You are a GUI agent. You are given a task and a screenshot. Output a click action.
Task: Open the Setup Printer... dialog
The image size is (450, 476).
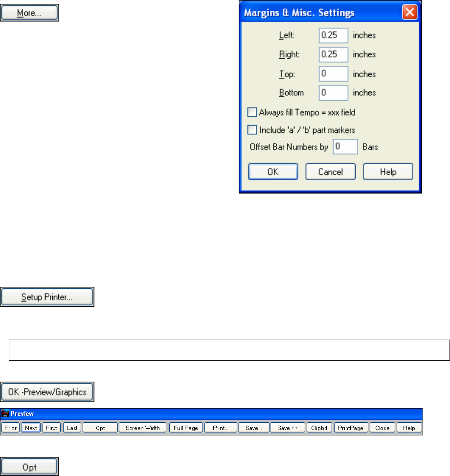tap(47, 297)
